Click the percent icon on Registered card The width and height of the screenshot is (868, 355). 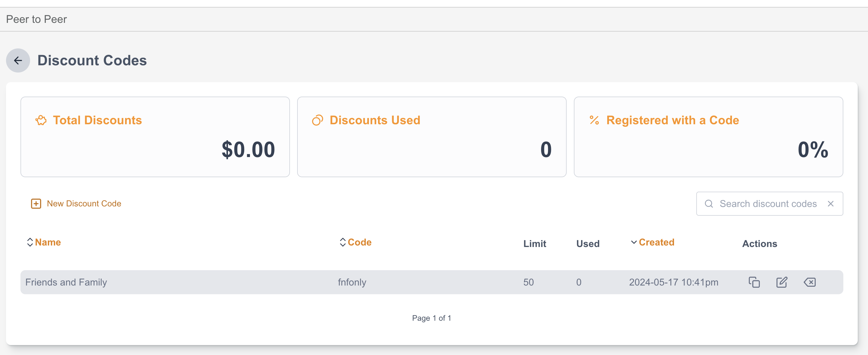point(594,120)
